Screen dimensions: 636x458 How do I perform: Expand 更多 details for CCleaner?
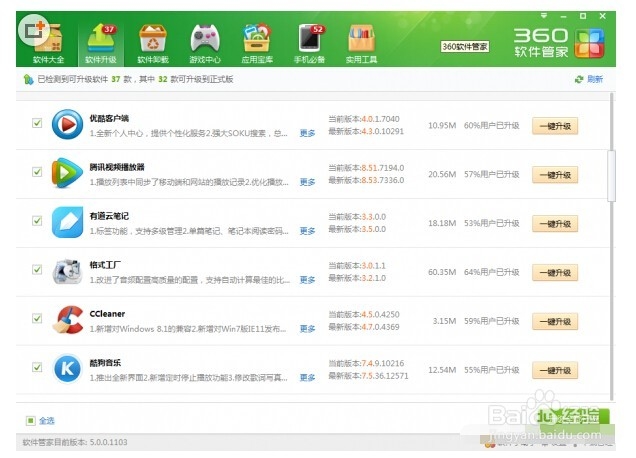click(307, 329)
